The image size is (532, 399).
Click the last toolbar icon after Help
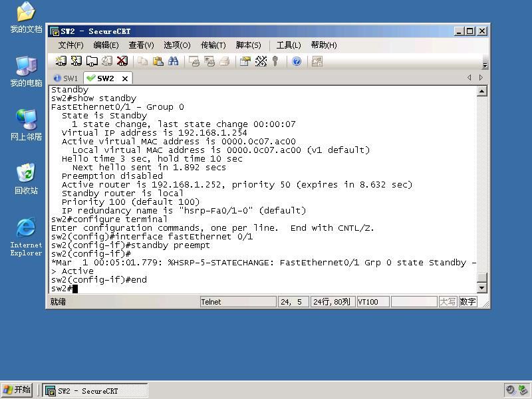point(317,61)
